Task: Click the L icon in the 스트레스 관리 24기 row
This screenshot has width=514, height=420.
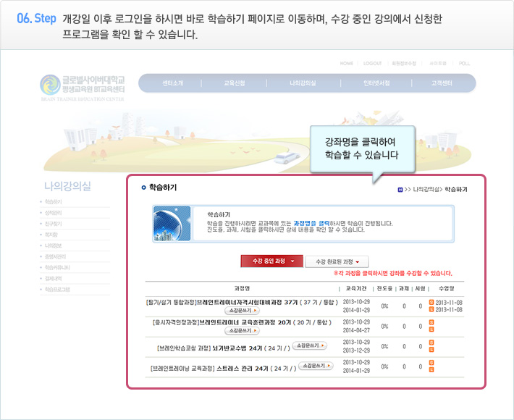Action: pyautogui.click(x=431, y=370)
